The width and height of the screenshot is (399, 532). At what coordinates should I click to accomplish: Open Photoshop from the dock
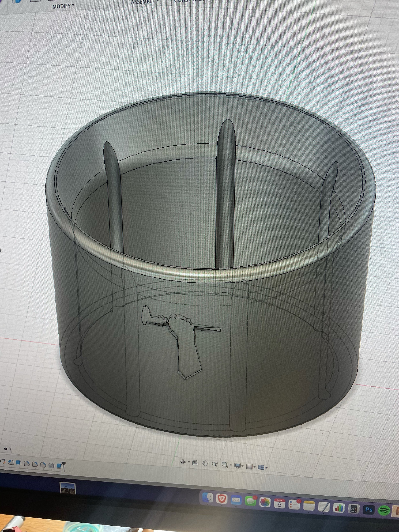pyautogui.click(x=369, y=509)
